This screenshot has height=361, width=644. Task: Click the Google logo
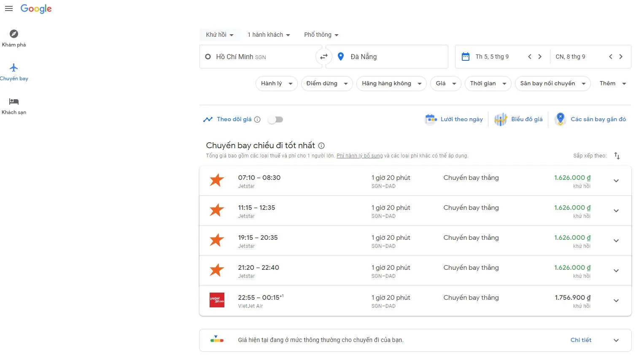(x=36, y=9)
